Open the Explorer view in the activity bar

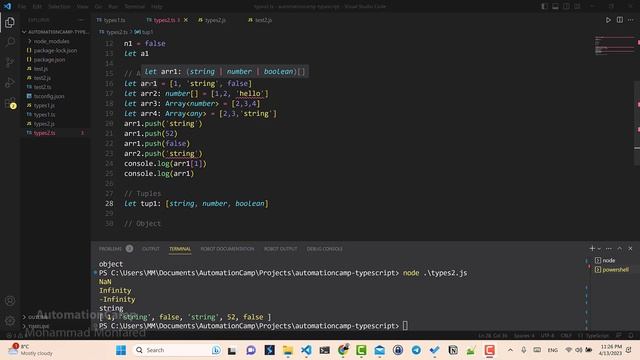[10, 22]
